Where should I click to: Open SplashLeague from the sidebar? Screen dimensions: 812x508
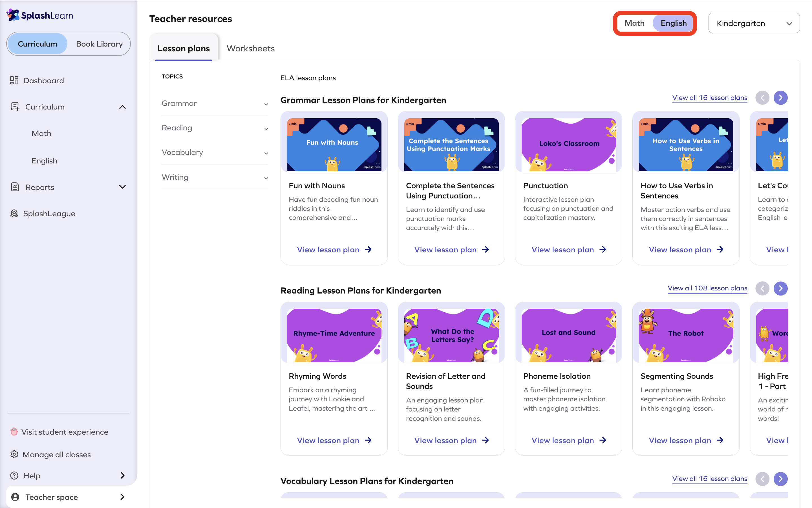coord(49,213)
